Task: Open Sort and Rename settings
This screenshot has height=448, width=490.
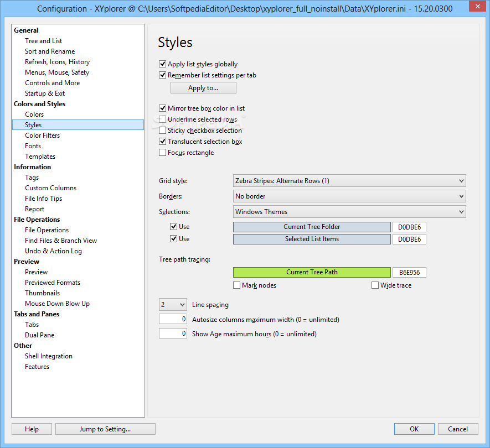Action: [50, 51]
